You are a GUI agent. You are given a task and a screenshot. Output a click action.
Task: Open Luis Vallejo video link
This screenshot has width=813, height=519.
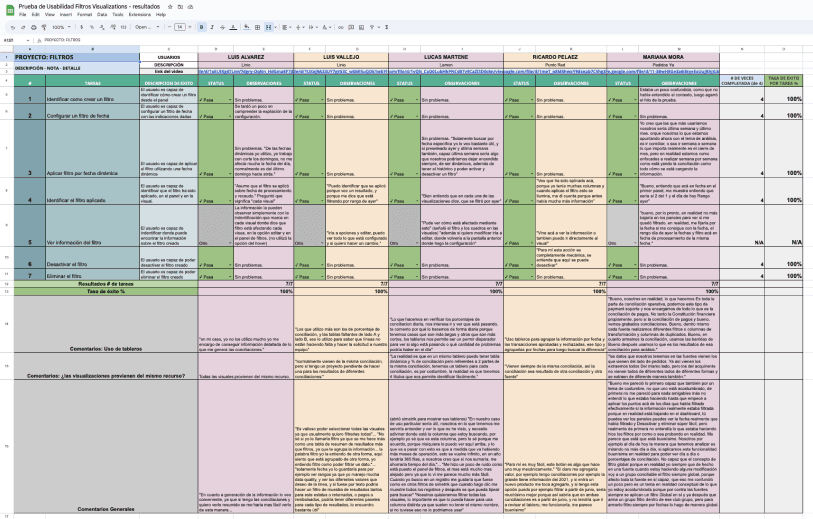(x=341, y=72)
